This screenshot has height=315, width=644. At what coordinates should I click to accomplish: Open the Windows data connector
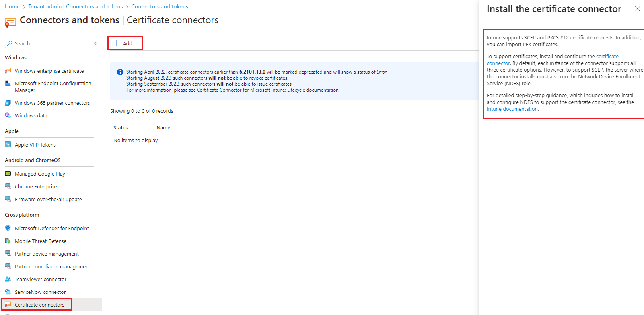point(31,115)
